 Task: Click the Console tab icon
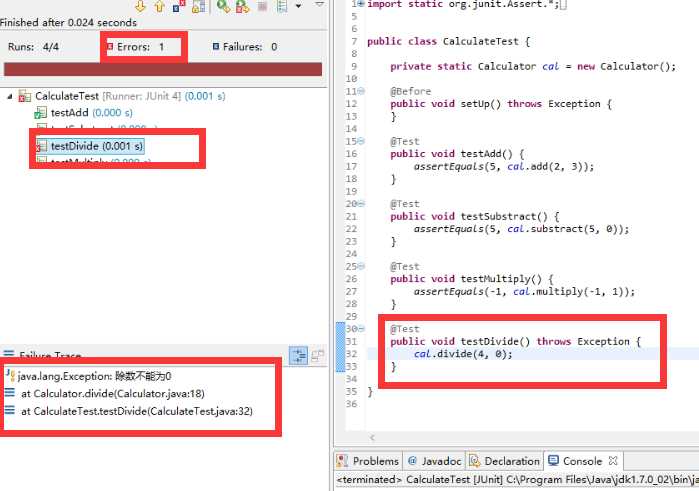click(x=553, y=460)
